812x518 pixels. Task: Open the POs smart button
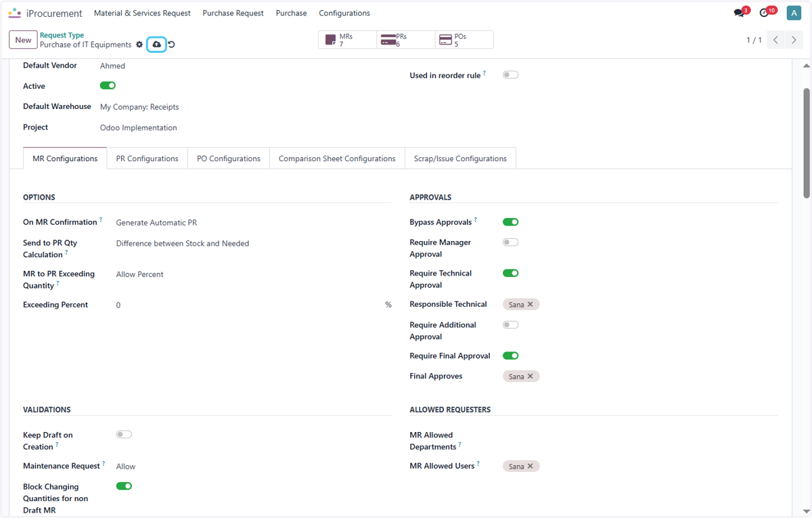(x=464, y=40)
